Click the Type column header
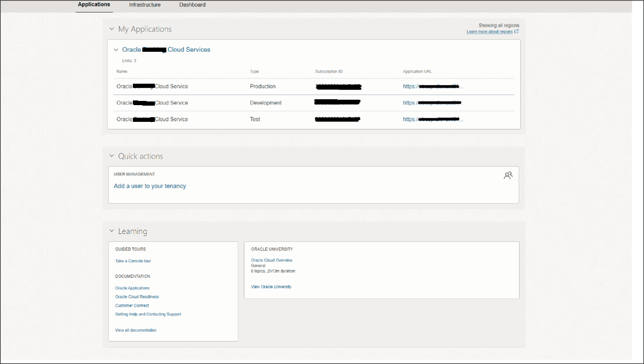The height and width of the screenshot is (364, 644). click(254, 72)
